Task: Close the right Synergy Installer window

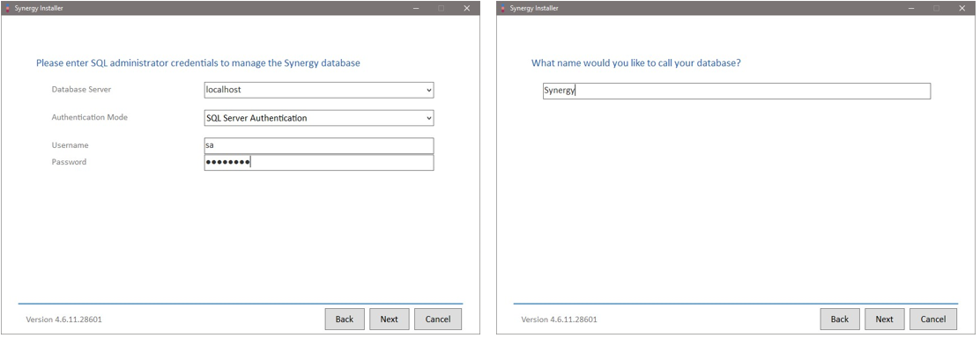Action: [x=961, y=8]
